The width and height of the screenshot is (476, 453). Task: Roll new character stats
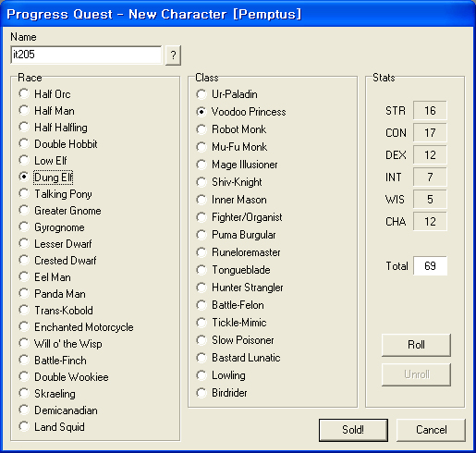[x=416, y=345]
